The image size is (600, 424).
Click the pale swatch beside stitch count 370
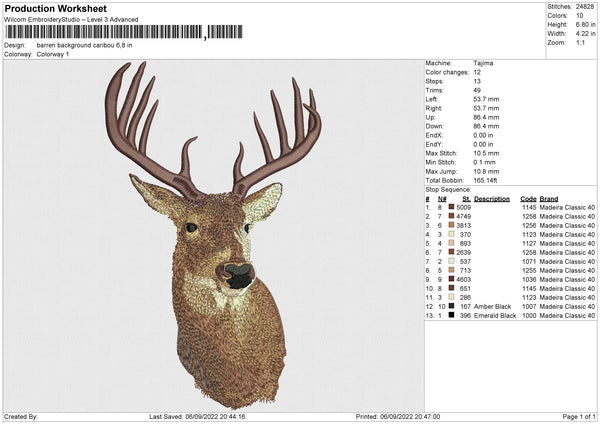[452, 234]
